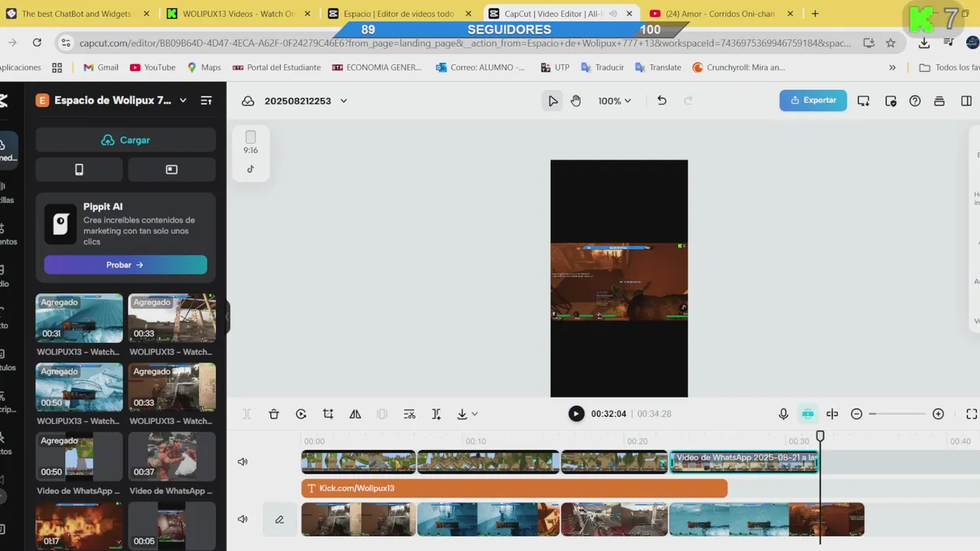Open the scissors auto-cut tool
Viewport: 980px width, 551px height.
pyautogui.click(x=410, y=414)
